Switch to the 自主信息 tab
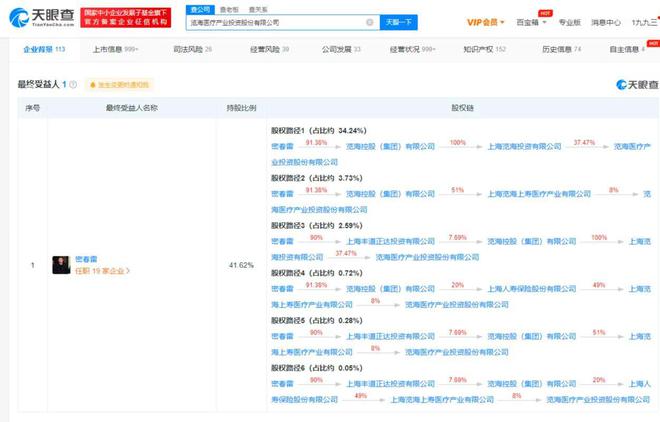Screen dimensions: 660x422 tap(627, 49)
